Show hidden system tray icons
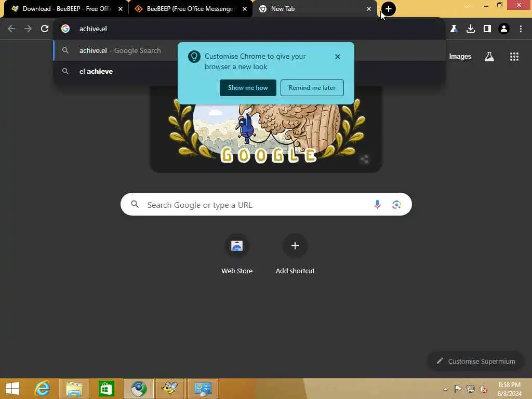The height and width of the screenshot is (399, 532). click(x=445, y=389)
